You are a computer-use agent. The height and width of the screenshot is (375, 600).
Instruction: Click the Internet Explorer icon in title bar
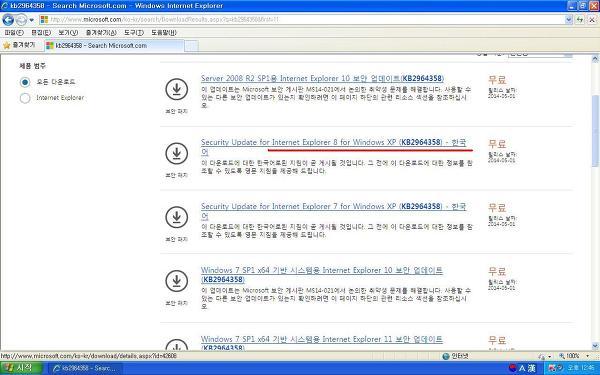5,5
